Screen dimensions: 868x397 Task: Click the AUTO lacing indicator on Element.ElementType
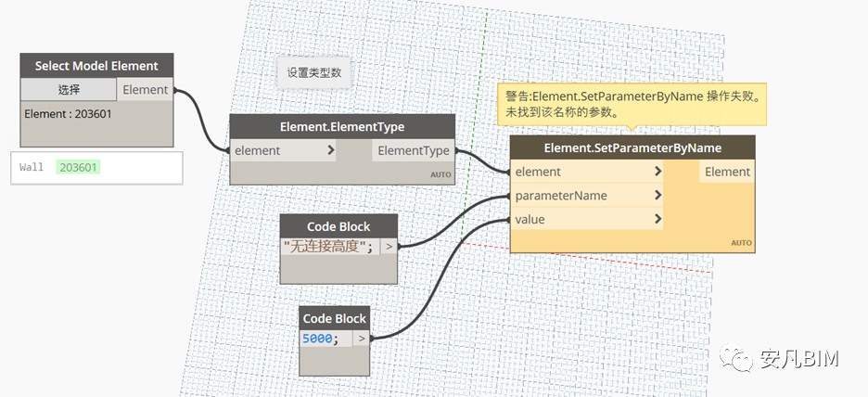(x=440, y=174)
